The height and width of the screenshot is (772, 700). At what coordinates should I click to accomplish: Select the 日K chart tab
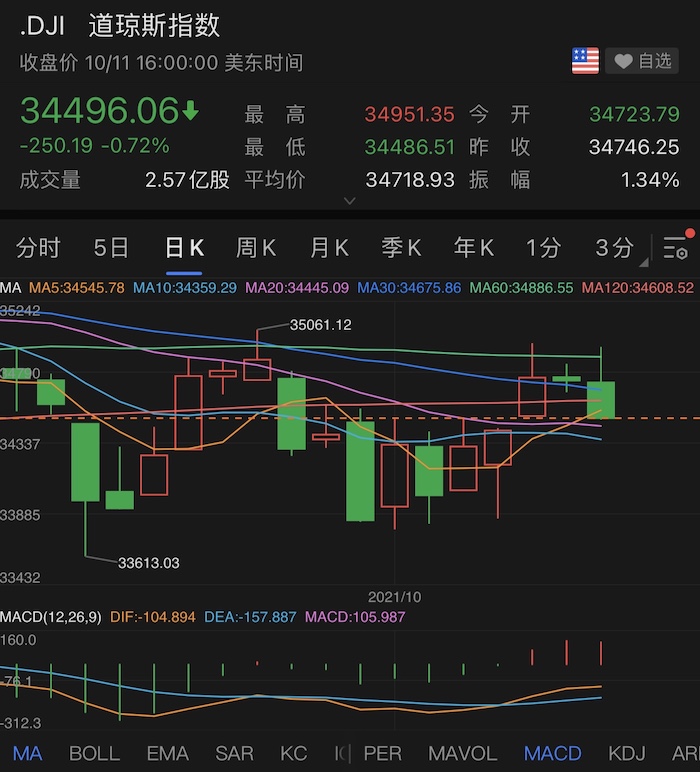pyautogui.click(x=184, y=247)
